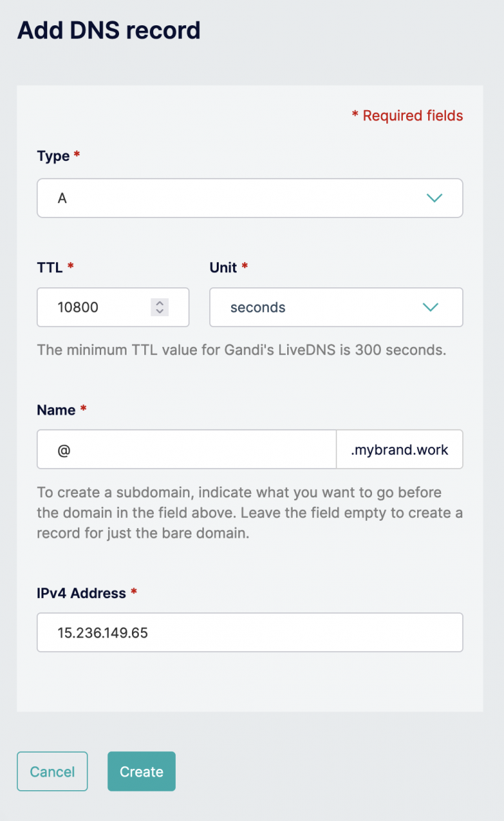Click the Name field label
The height and width of the screenshot is (821, 504).
click(56, 410)
